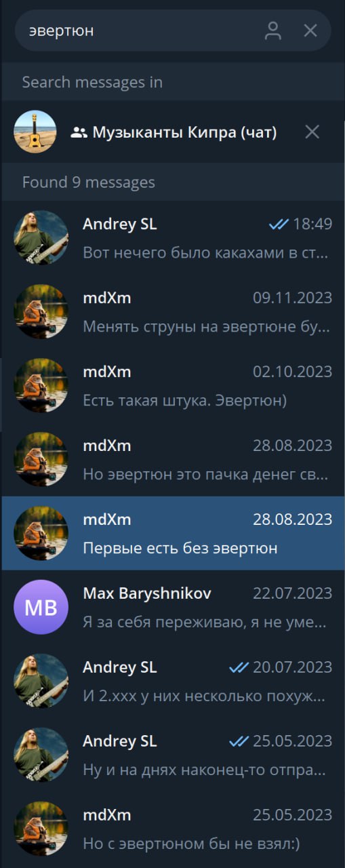Click the purple MB avatar

pos(41,607)
